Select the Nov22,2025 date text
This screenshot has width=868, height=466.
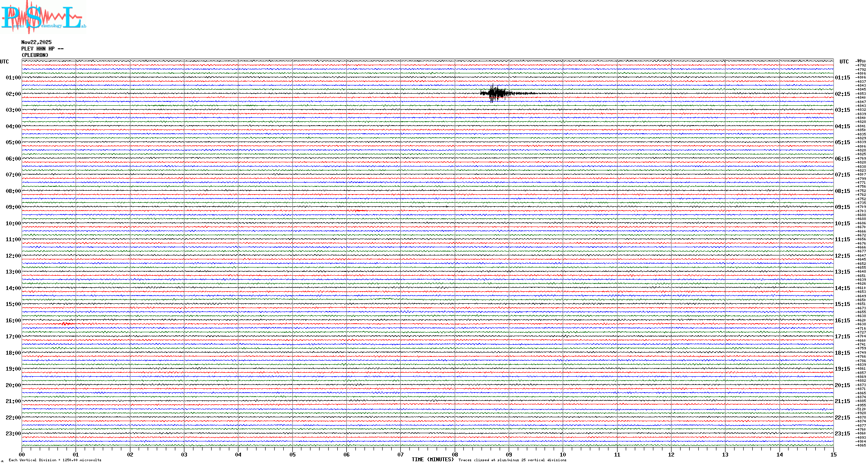(x=36, y=42)
